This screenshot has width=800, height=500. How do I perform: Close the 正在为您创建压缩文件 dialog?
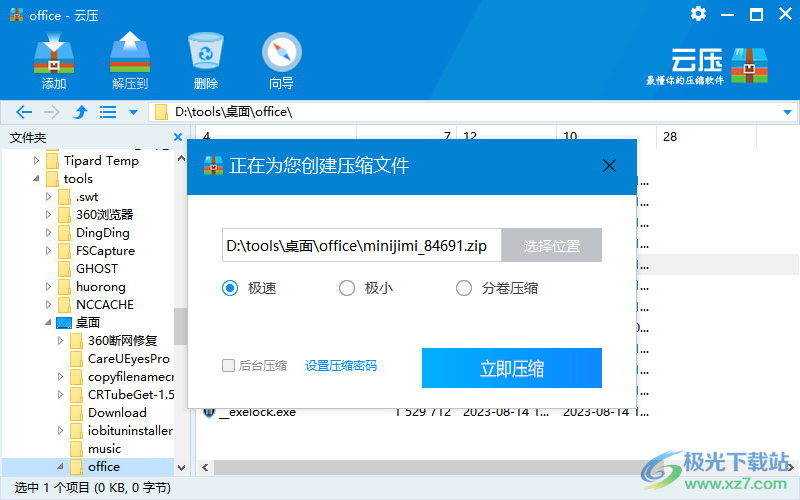pos(609,165)
